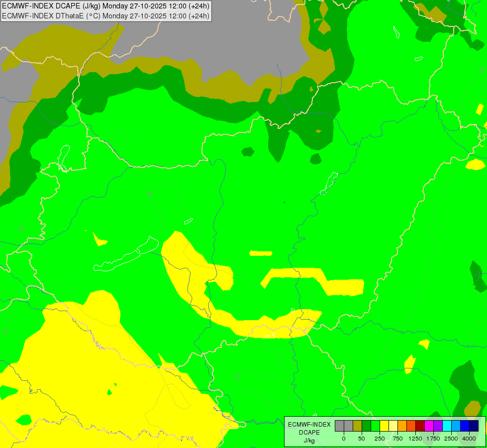Click the gray swatch adjacent to olive
Viewport: 487px width, 448px height.
(x=349, y=426)
